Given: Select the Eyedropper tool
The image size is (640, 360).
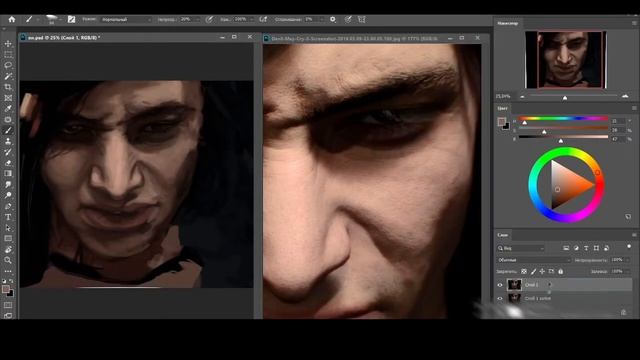Looking at the screenshot, I should point(8,109).
